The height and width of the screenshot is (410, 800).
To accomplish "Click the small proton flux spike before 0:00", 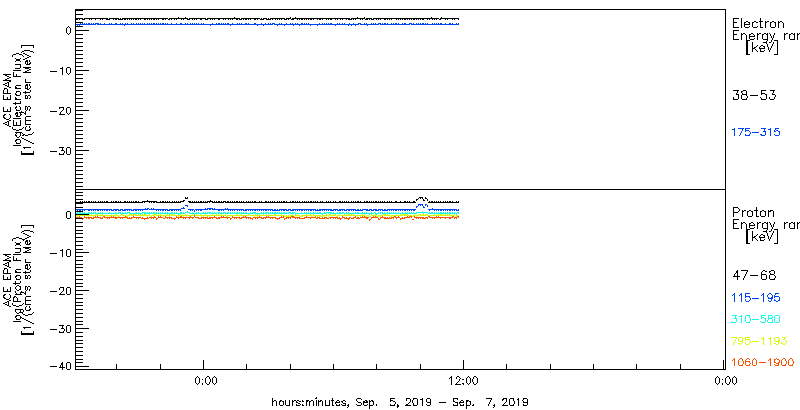I will click(186, 203).
